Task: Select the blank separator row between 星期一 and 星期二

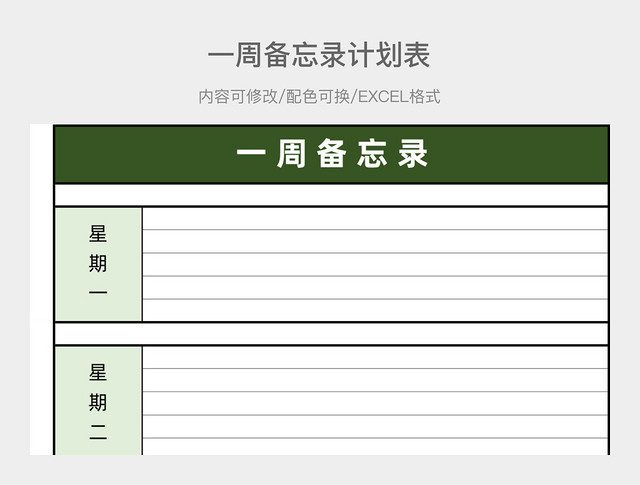Action: point(331,334)
